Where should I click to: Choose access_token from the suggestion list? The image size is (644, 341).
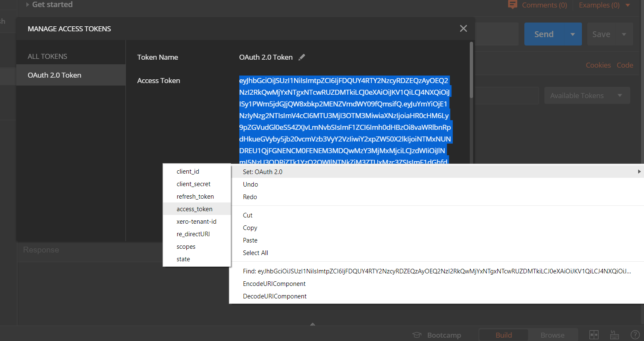(194, 209)
